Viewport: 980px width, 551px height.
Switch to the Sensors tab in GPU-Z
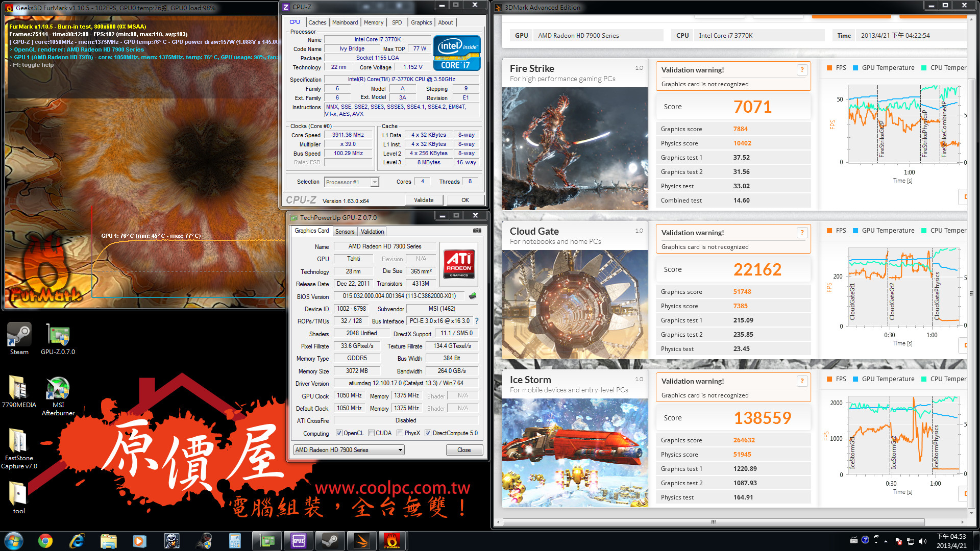point(345,232)
